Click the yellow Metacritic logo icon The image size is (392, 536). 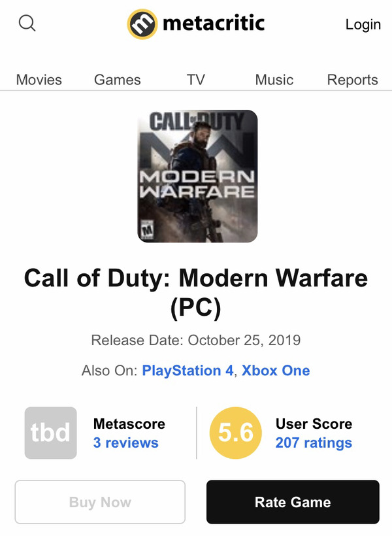142,24
